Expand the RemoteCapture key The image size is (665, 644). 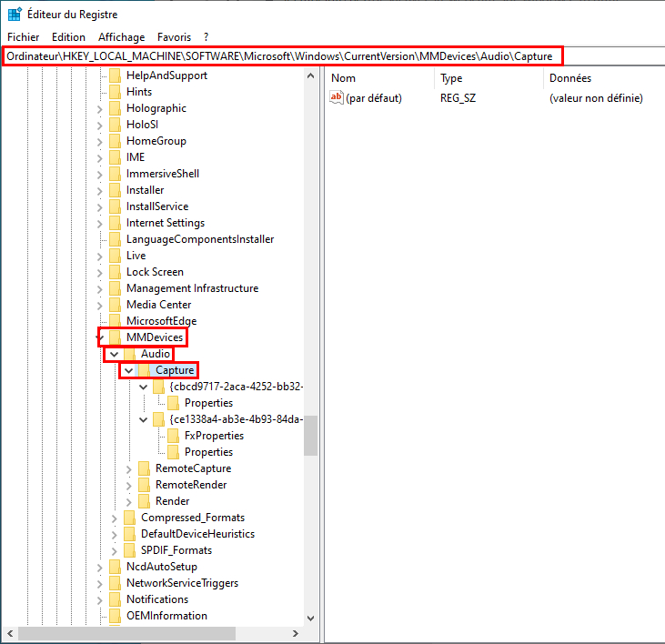129,469
